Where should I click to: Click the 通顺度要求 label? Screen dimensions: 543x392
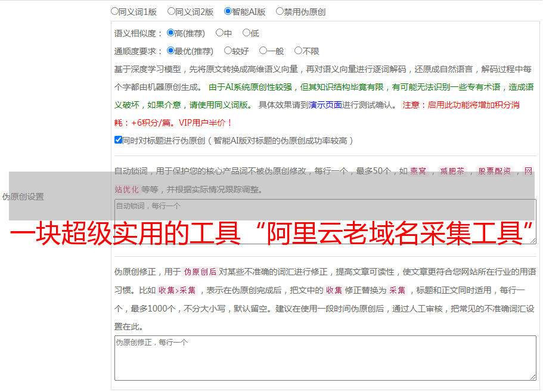138,52
